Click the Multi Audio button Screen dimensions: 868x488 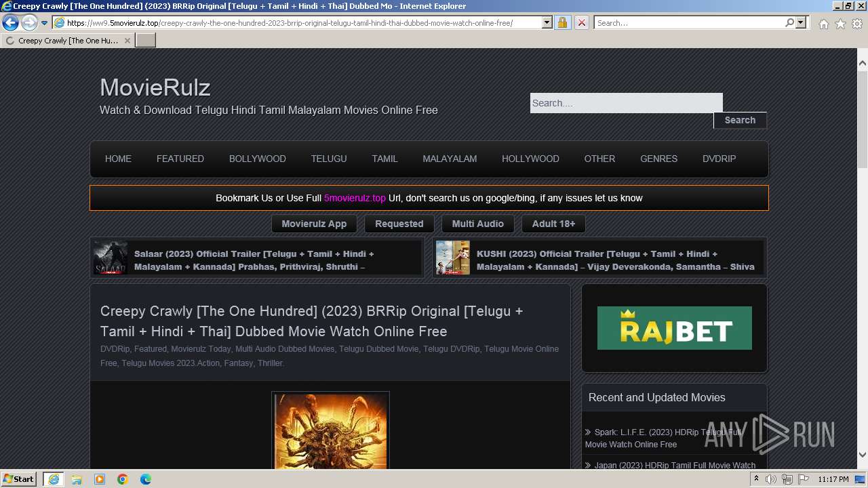[478, 224]
